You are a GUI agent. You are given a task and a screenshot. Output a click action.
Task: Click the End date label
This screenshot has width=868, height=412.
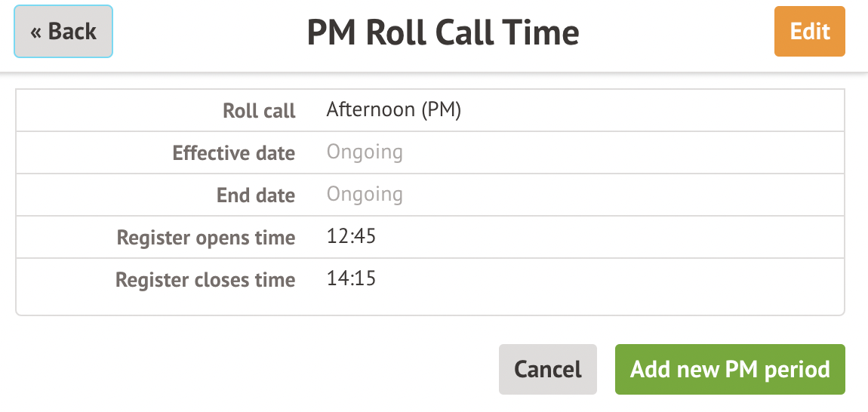pyautogui.click(x=255, y=195)
